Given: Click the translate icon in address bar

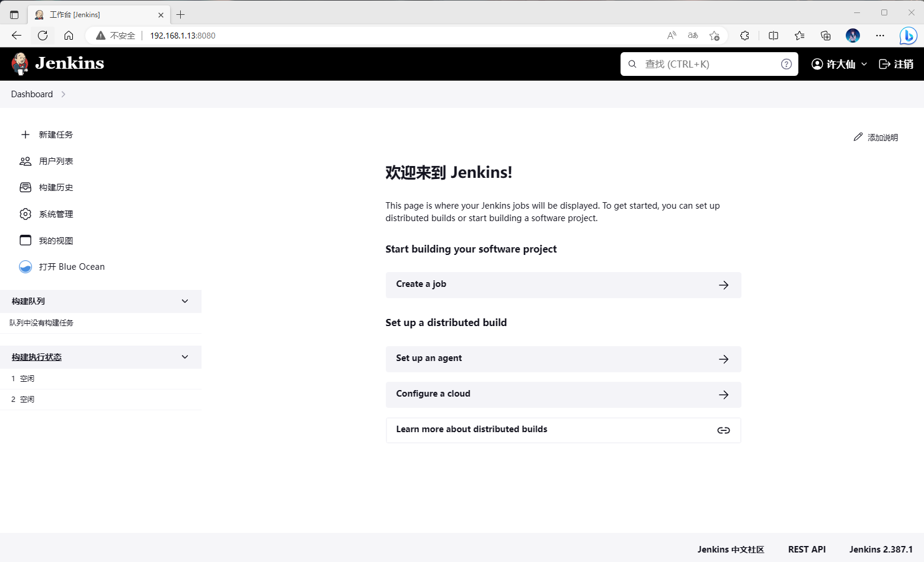Looking at the screenshot, I should point(693,36).
